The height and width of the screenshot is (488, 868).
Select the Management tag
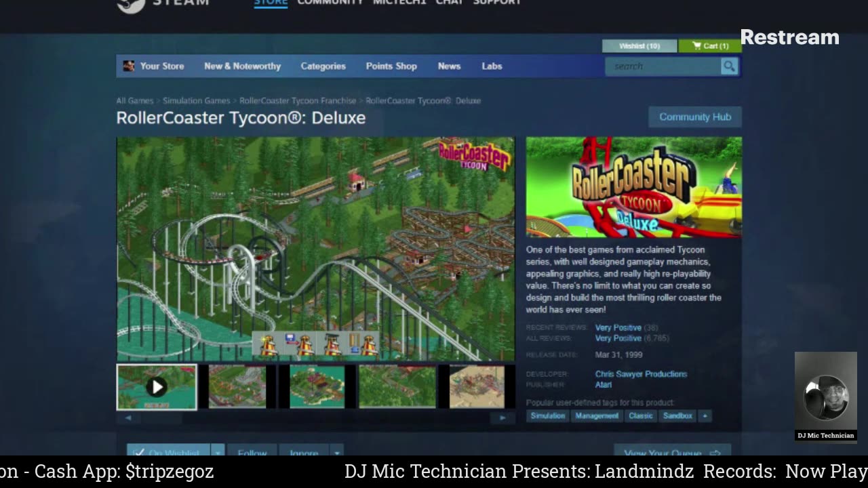(x=597, y=416)
